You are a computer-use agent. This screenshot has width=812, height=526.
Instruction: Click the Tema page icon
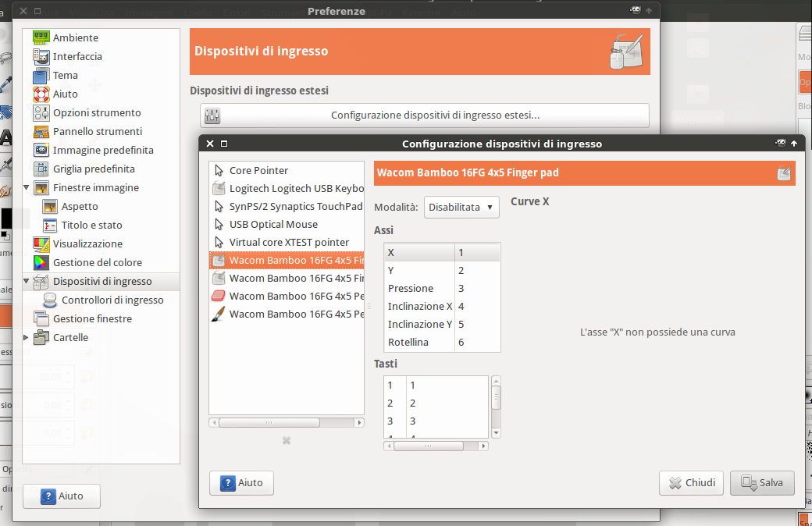(x=41, y=76)
